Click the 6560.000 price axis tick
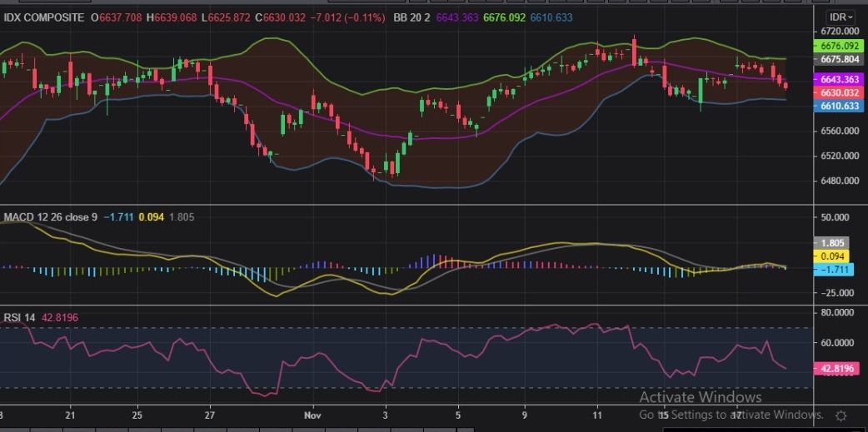 (x=840, y=131)
